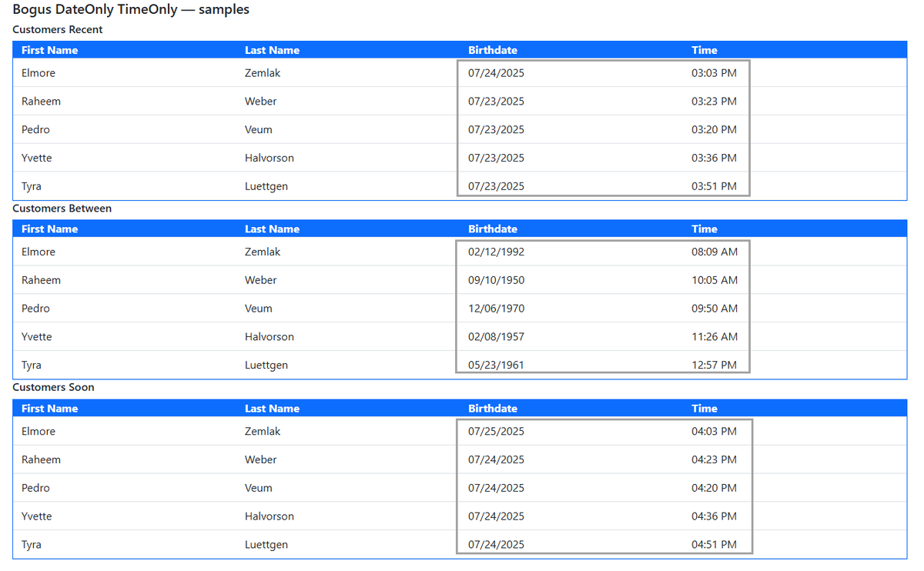This screenshot has height=571, width=924.
Task: Click Zemlak in the Customers Recent table
Action: point(263,73)
